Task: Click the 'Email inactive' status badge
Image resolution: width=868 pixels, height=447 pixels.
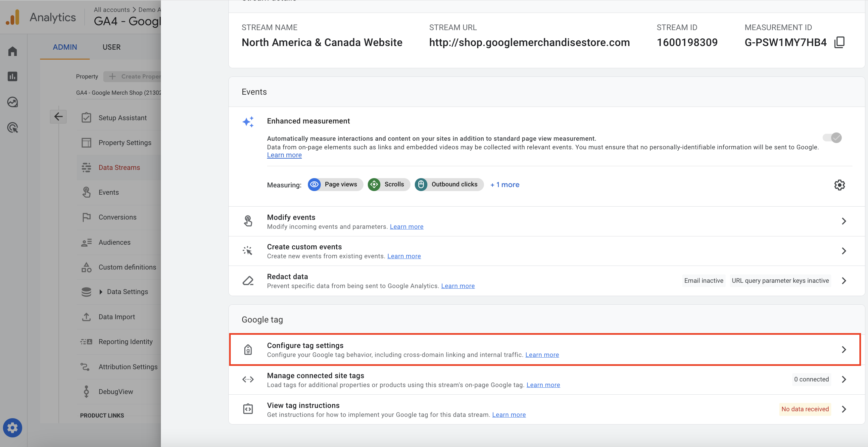Action: [x=703, y=280]
